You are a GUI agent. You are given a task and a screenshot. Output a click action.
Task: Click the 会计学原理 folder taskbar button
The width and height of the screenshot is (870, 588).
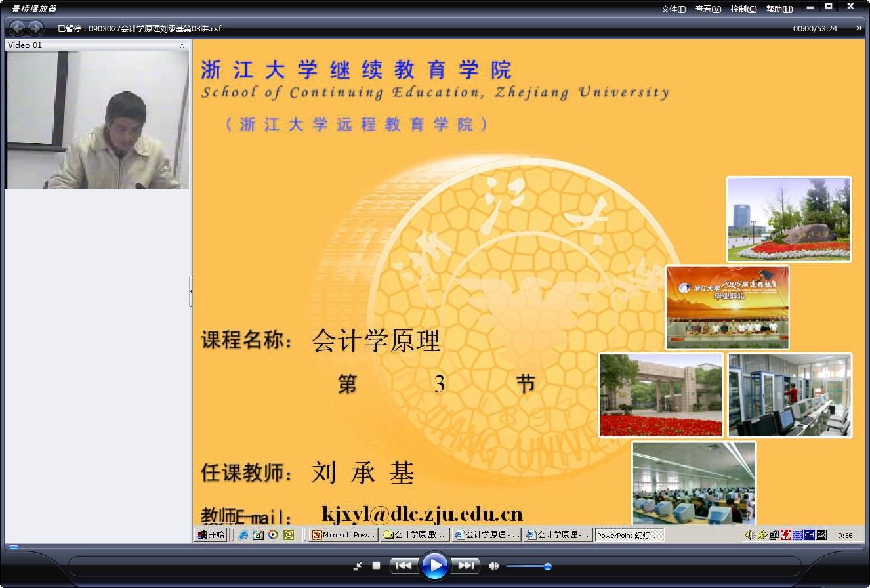(415, 535)
